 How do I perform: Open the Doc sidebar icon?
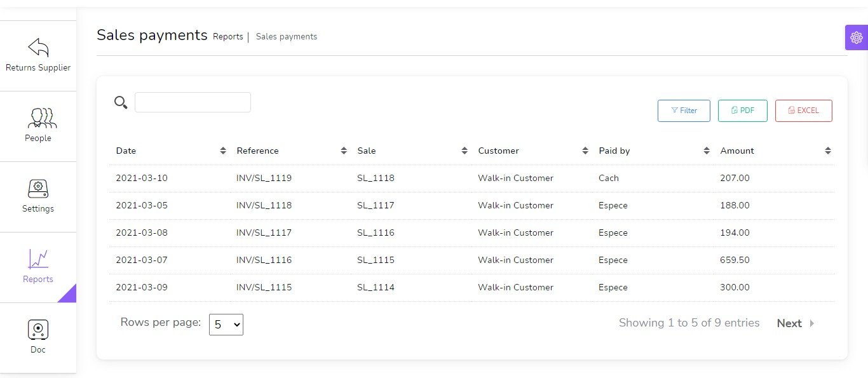pyautogui.click(x=38, y=330)
